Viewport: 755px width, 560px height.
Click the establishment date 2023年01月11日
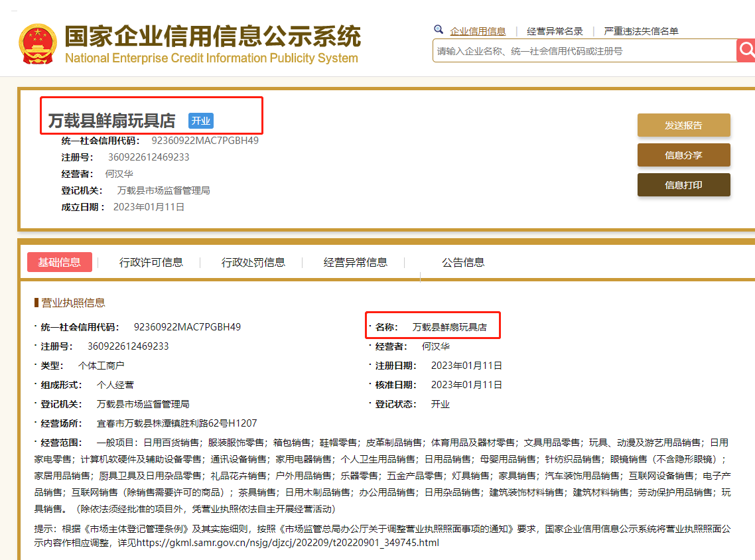[149, 207]
